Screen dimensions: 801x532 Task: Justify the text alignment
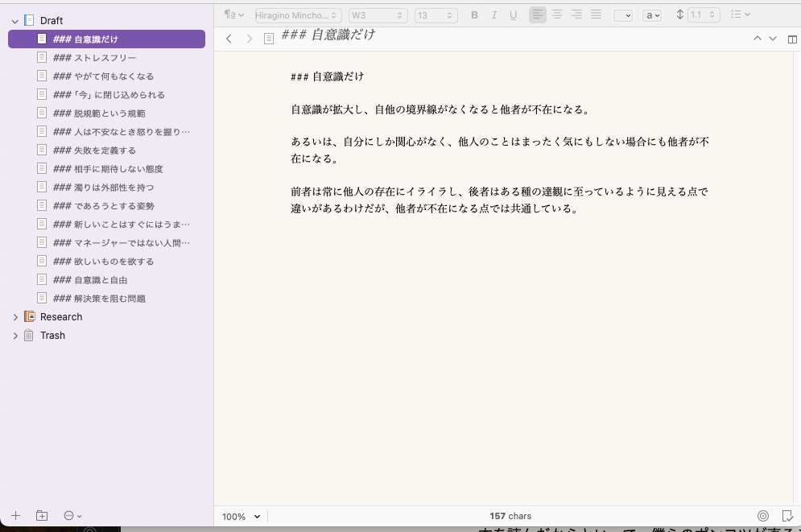click(x=595, y=14)
